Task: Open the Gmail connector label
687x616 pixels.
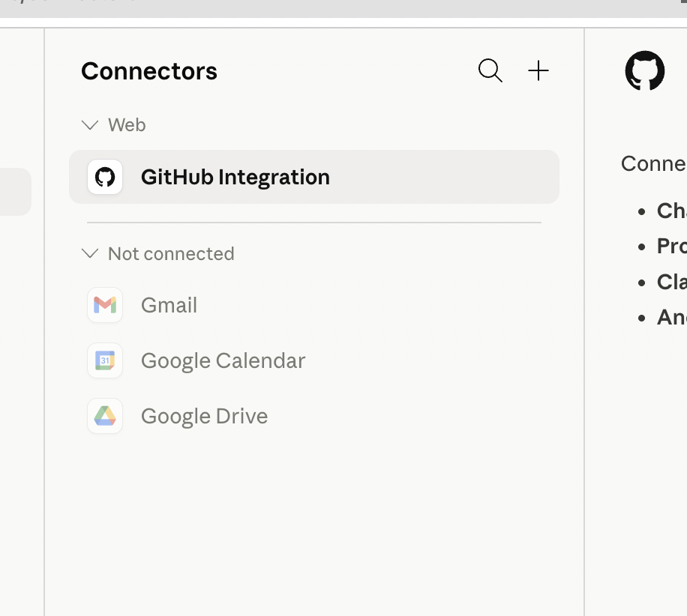Action: (x=169, y=305)
